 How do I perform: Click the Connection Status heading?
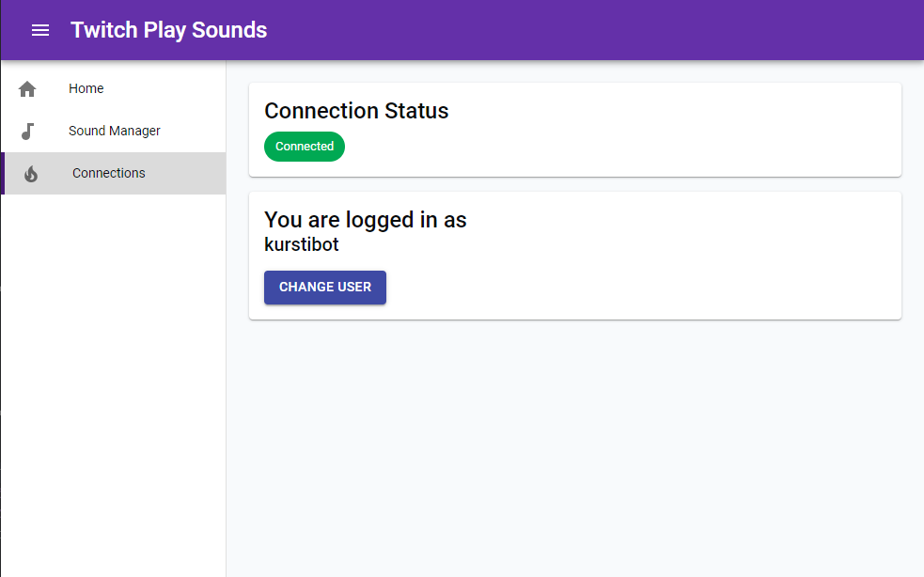(356, 111)
